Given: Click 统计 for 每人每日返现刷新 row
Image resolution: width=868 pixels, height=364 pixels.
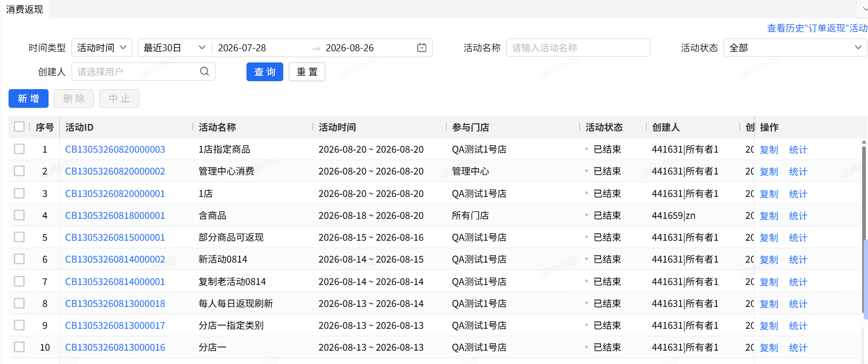Looking at the screenshot, I should (x=798, y=304).
